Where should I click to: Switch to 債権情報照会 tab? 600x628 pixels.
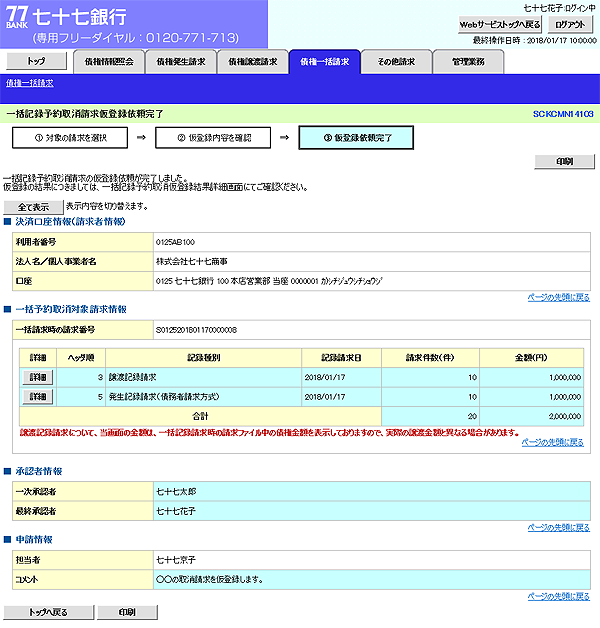tap(109, 62)
